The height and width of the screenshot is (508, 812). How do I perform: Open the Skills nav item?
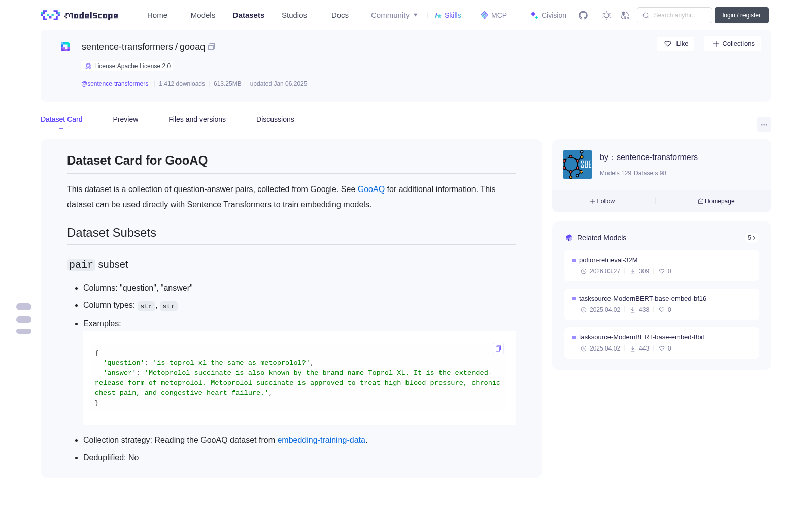tap(448, 15)
